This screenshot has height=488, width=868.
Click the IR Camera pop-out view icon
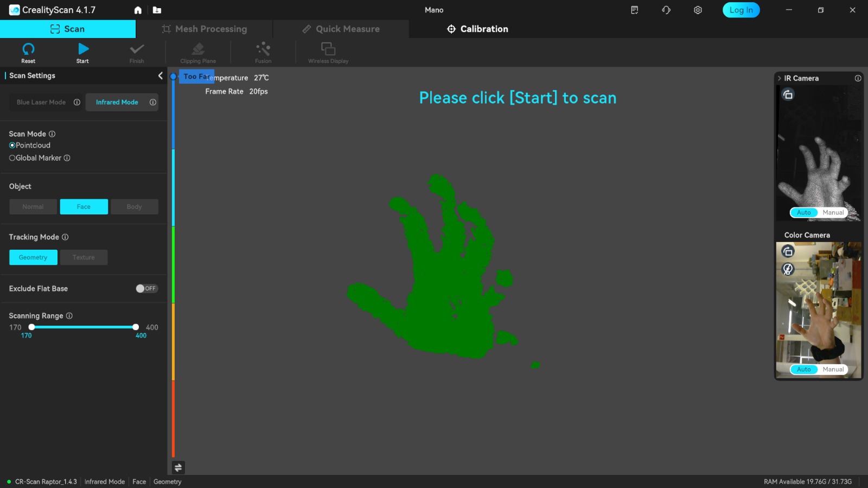788,94
